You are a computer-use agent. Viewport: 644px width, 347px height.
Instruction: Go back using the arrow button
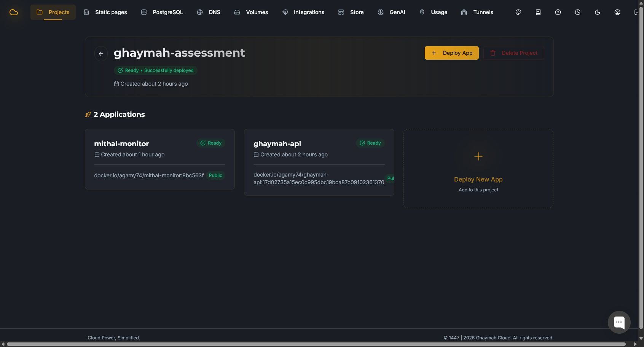tap(101, 54)
